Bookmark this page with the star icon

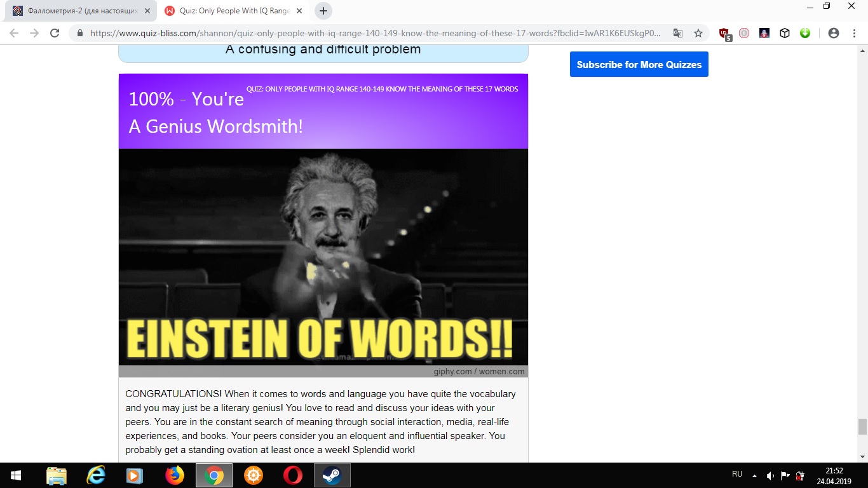[x=698, y=33]
